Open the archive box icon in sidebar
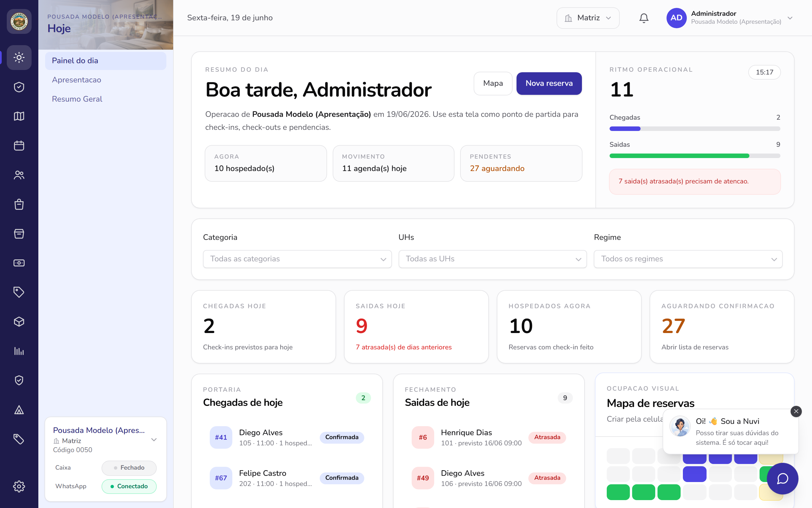This screenshot has height=508, width=812. click(x=19, y=233)
